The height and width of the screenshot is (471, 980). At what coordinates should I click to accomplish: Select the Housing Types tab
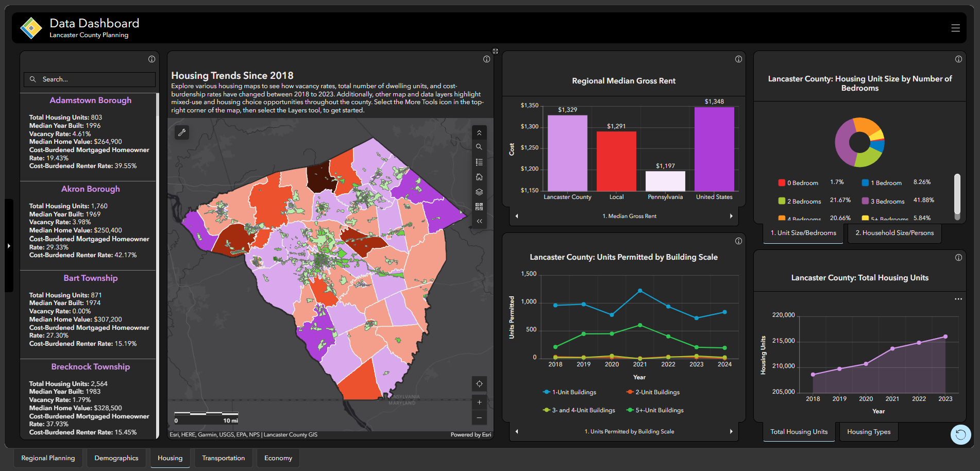coord(868,431)
